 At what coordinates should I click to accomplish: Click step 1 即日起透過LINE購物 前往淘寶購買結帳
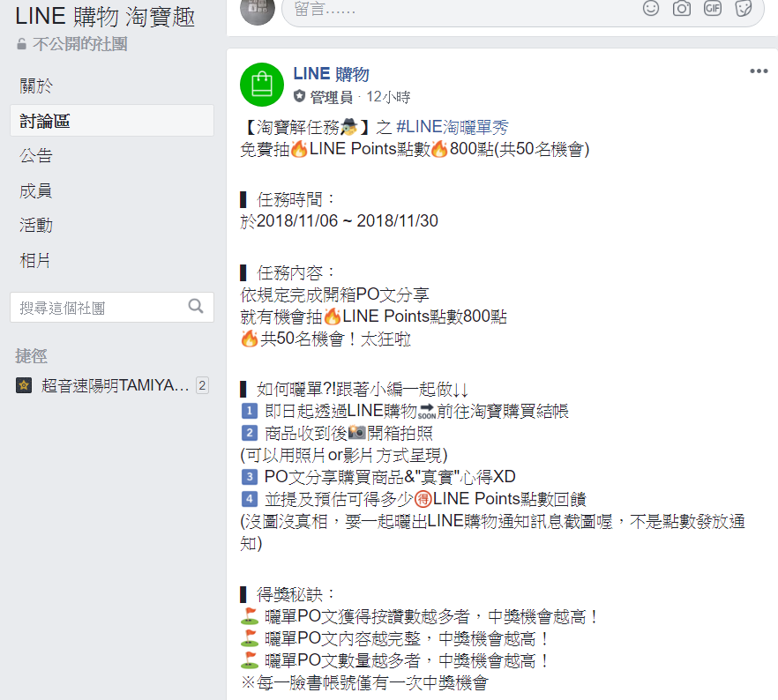416,411
